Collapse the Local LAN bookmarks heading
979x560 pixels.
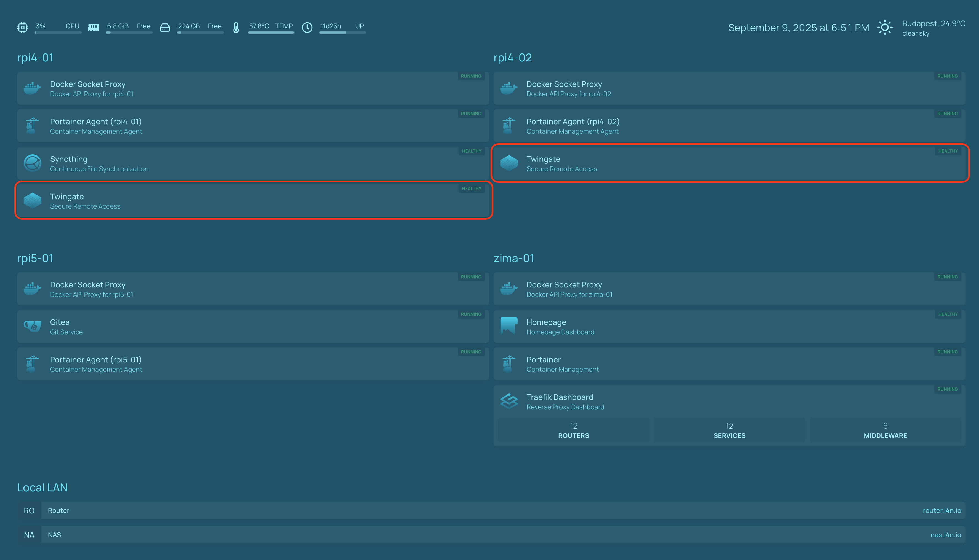point(42,487)
